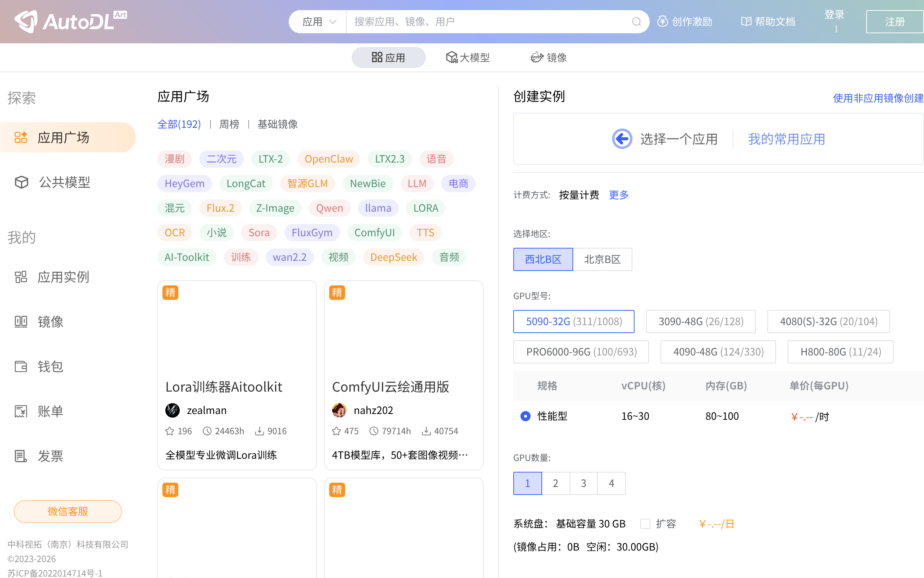Click the search magnifier icon

(x=636, y=22)
